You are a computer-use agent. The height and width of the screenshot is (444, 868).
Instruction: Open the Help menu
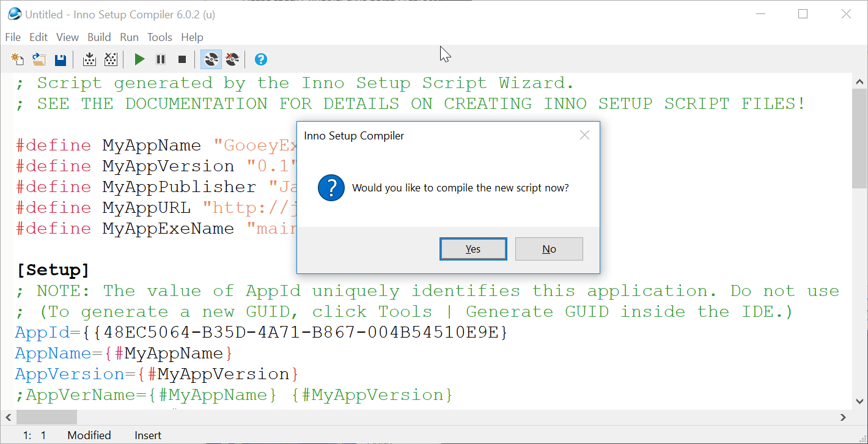coord(192,37)
